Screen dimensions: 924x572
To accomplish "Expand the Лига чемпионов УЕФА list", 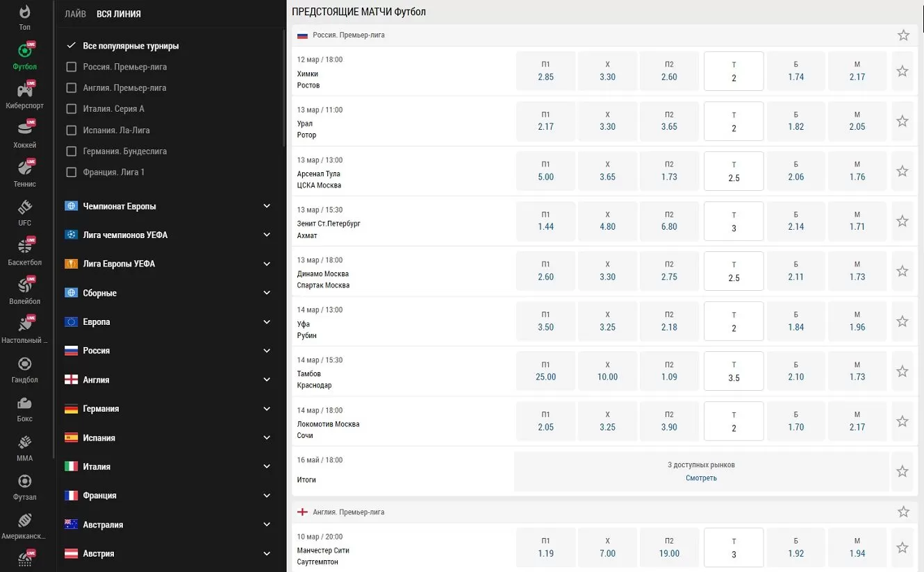I will pos(266,235).
